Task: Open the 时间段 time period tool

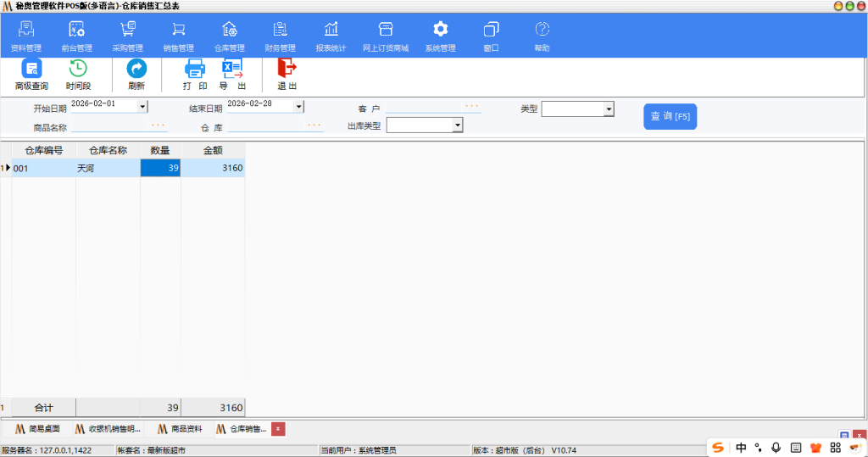Action: (78, 70)
